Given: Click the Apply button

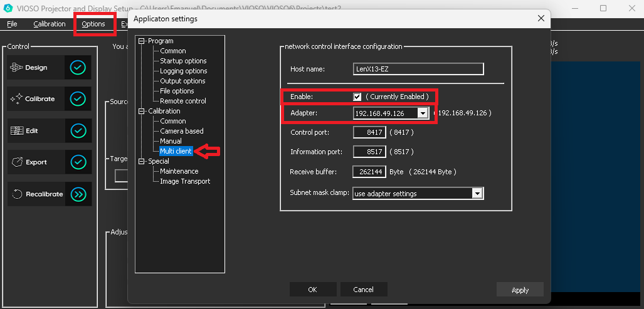Looking at the screenshot, I should click(520, 290).
